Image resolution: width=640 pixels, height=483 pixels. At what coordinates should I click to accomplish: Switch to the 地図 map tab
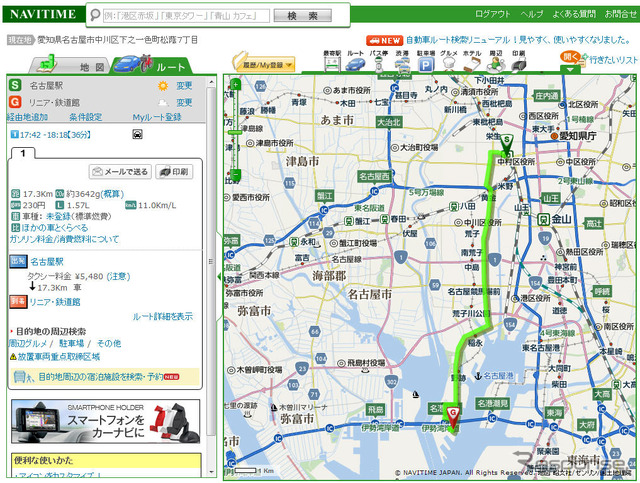69,65
